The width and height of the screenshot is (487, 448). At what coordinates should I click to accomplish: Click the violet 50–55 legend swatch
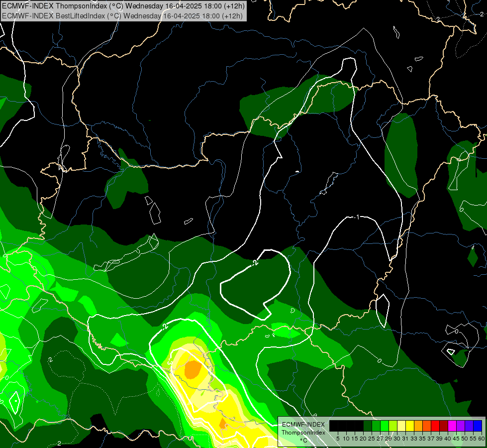point(469,426)
